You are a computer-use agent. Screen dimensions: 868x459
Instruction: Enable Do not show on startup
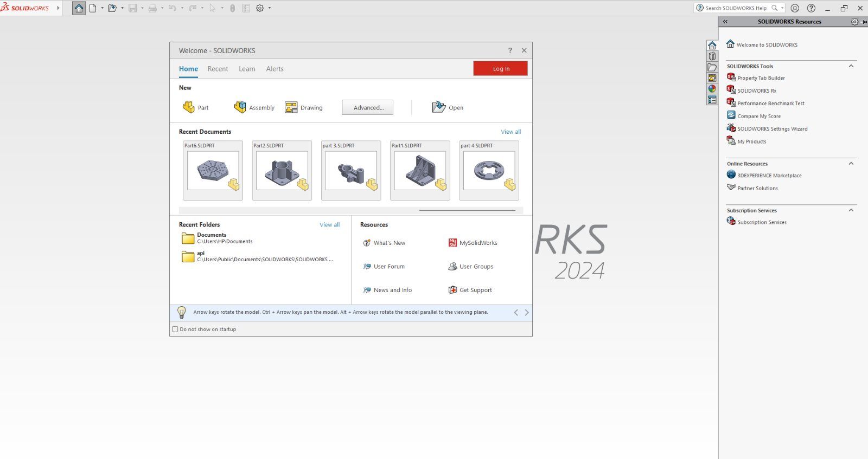[175, 329]
